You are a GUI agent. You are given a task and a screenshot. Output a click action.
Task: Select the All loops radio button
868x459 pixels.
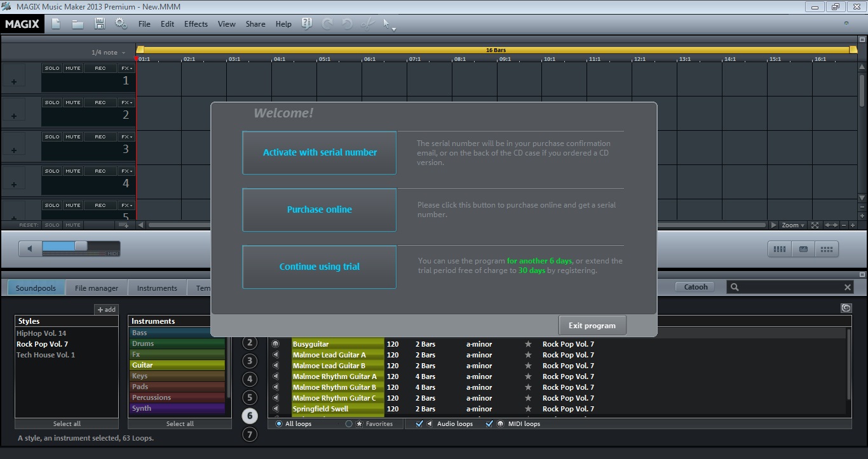tap(279, 423)
